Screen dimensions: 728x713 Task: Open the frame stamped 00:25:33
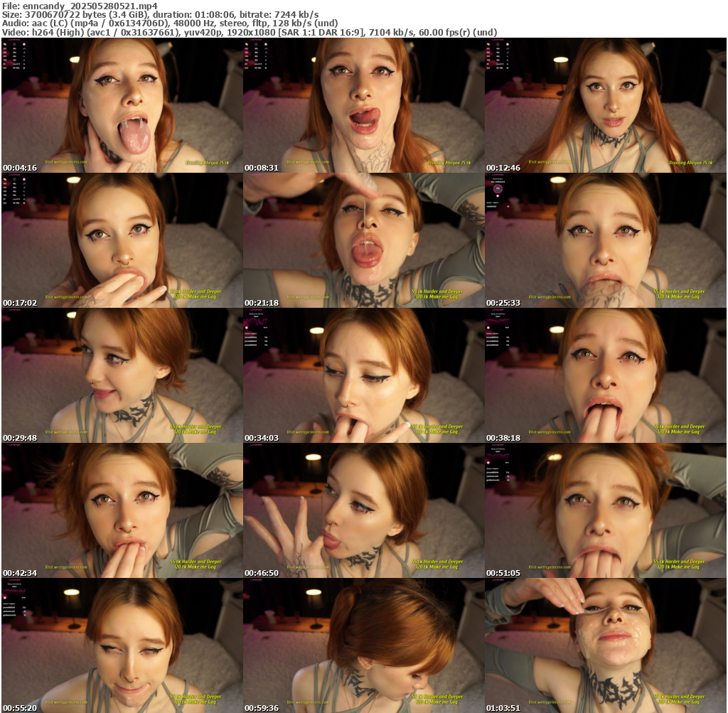(605, 240)
